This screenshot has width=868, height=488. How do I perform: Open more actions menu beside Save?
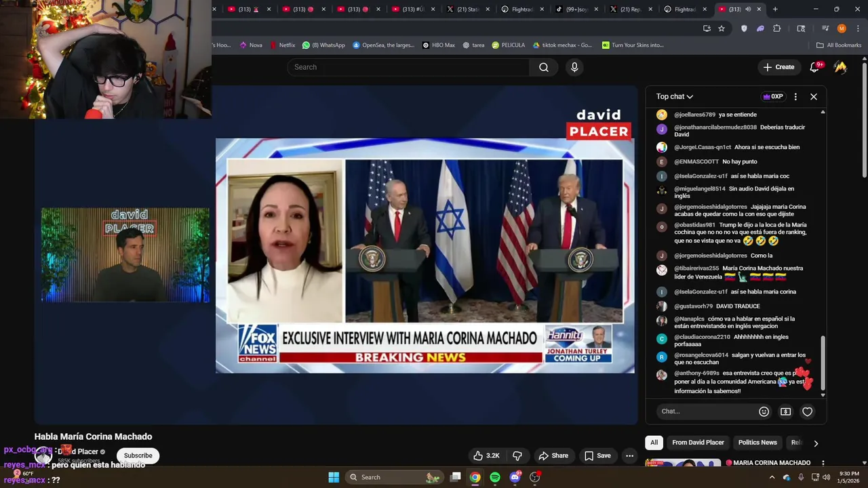(629, 455)
